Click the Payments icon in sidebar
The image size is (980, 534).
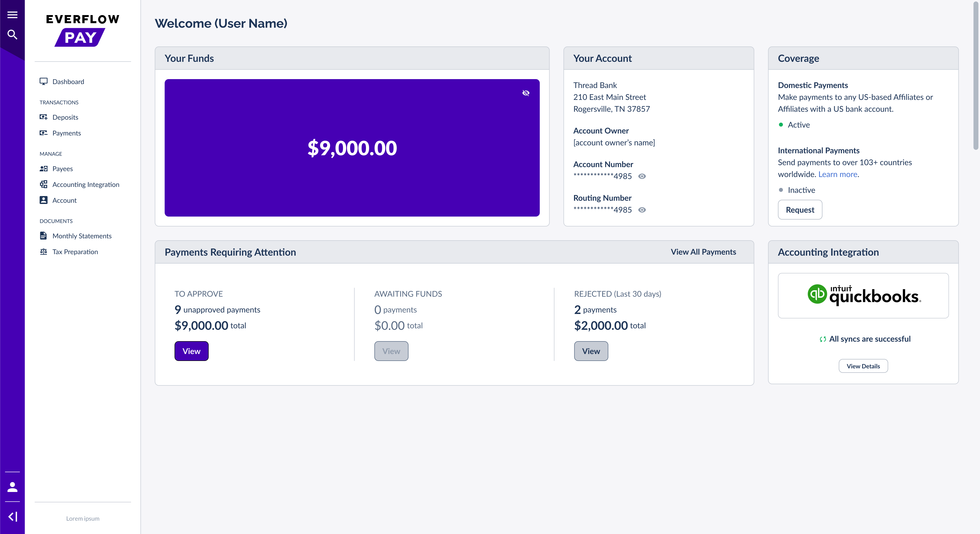pyautogui.click(x=43, y=133)
